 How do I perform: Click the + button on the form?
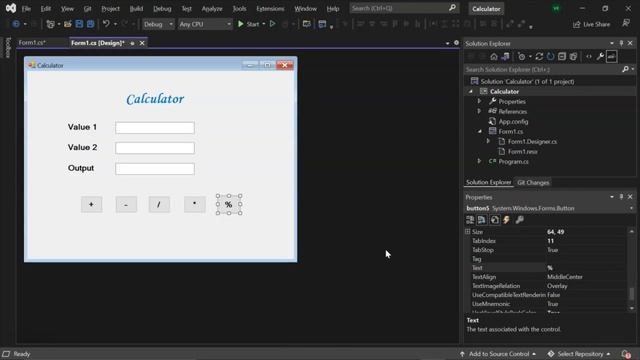[x=91, y=204]
